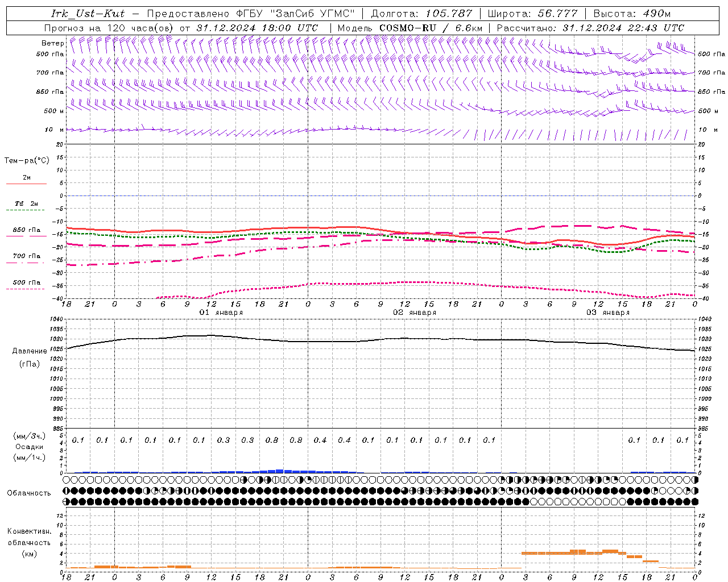Select the Высота: 490м header value
Image resolution: width=728 pixels, height=582 pixels.
click(x=632, y=14)
